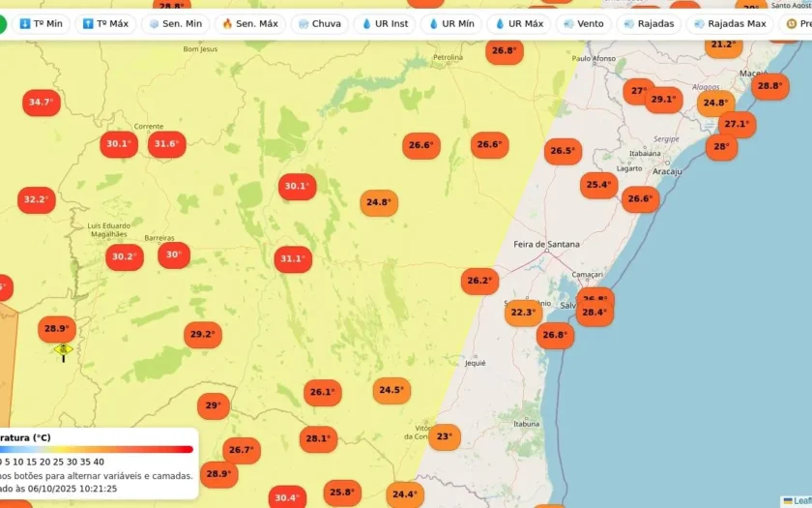The height and width of the screenshot is (508, 812).
Task: Select the 22.3° station marker
Action: click(523, 313)
